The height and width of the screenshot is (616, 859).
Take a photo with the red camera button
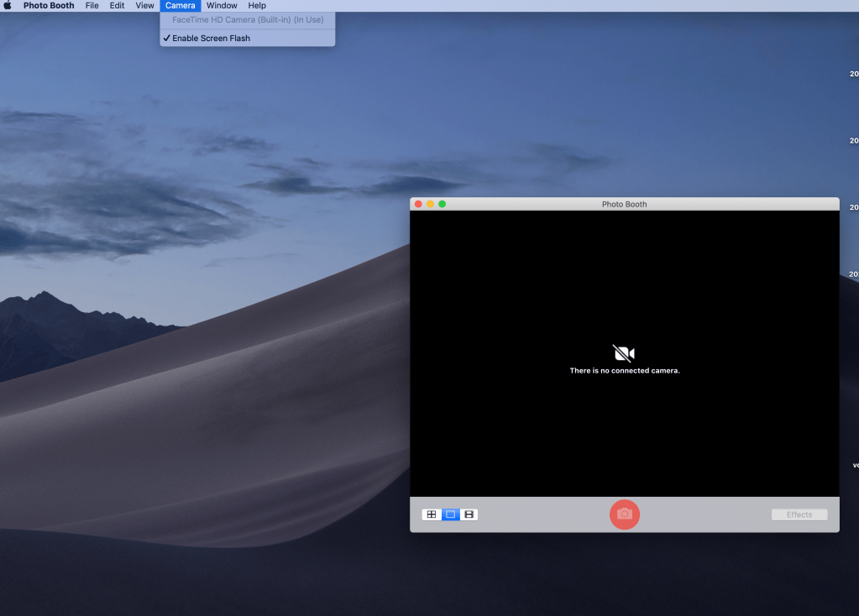624,514
